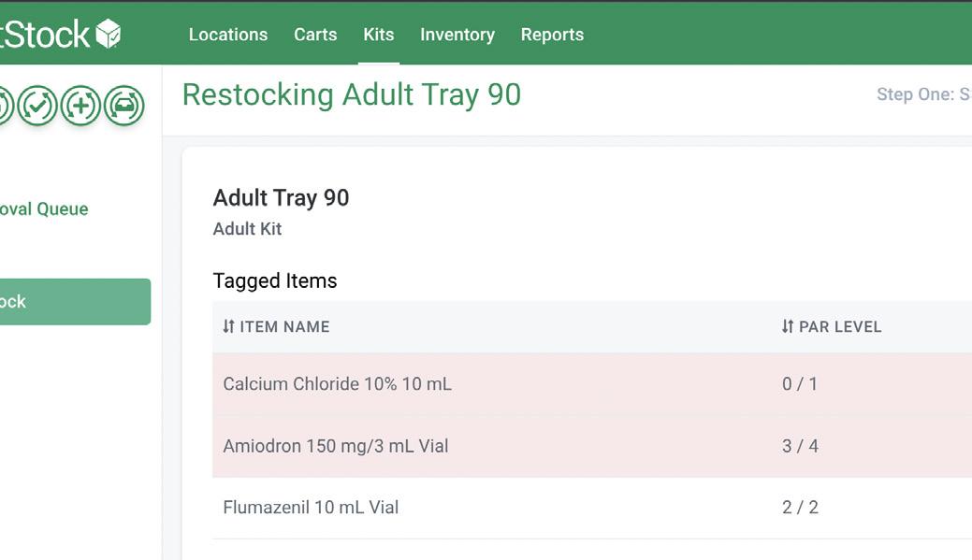Click the circular inbox tray workflow icon
The image size is (972, 560).
[124, 106]
